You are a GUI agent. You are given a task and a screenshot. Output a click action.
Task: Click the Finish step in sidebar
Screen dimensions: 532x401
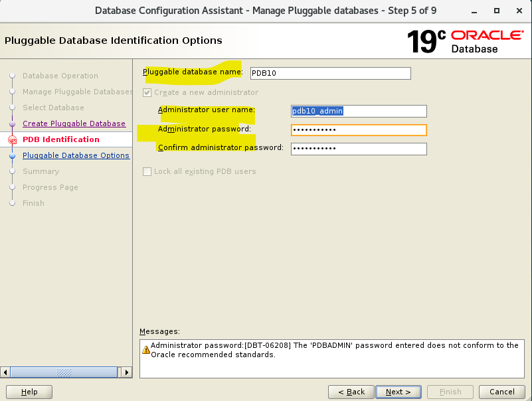[34, 203]
